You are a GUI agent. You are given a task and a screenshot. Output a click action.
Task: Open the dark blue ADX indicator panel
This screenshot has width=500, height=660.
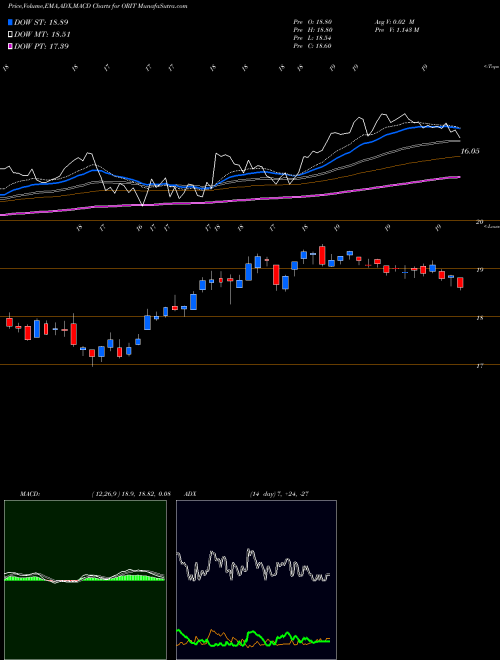pyautogui.click(x=256, y=580)
